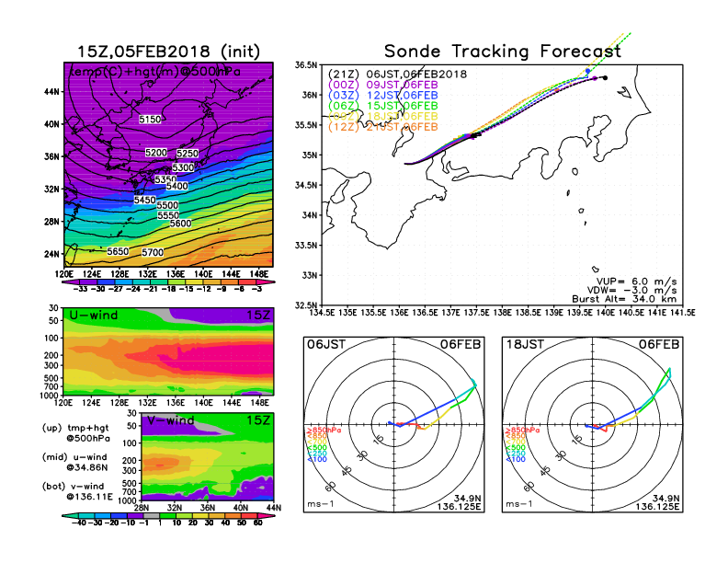Select the yellow "(09Z) 18JST,06FEB" legend entry
The height and width of the screenshot is (563, 728).
click(383, 117)
